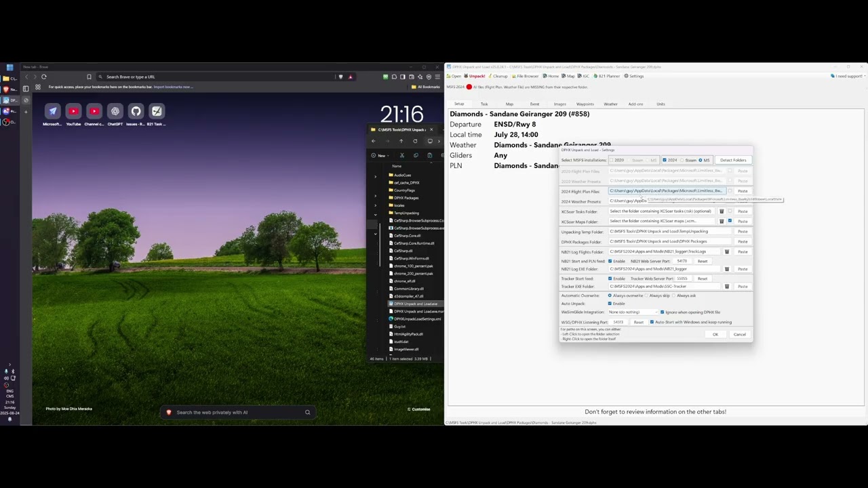Reset the NB21 Web Server Port
The height and width of the screenshot is (488, 868).
pyautogui.click(x=703, y=261)
